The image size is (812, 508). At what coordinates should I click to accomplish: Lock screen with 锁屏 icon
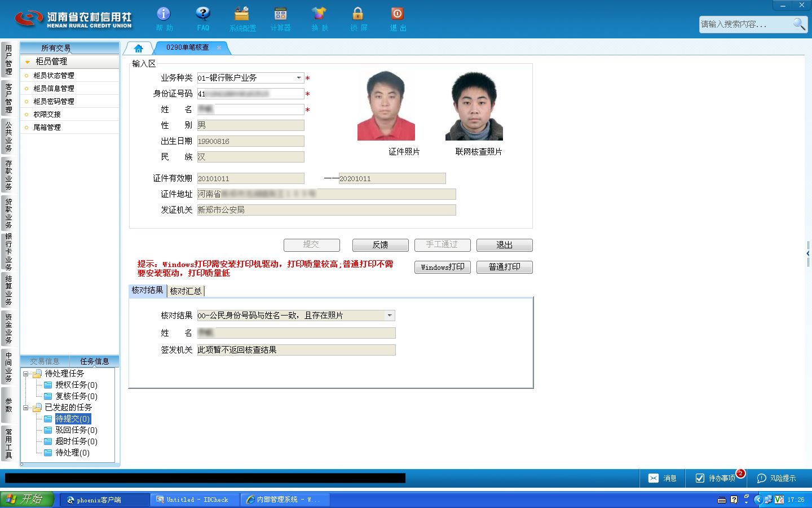(x=358, y=14)
